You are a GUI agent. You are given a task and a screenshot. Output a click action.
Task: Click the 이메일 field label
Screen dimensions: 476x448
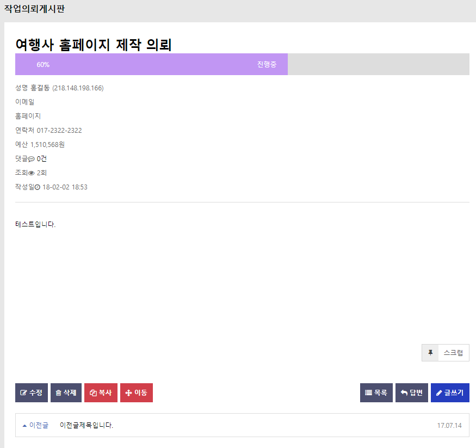pos(25,102)
